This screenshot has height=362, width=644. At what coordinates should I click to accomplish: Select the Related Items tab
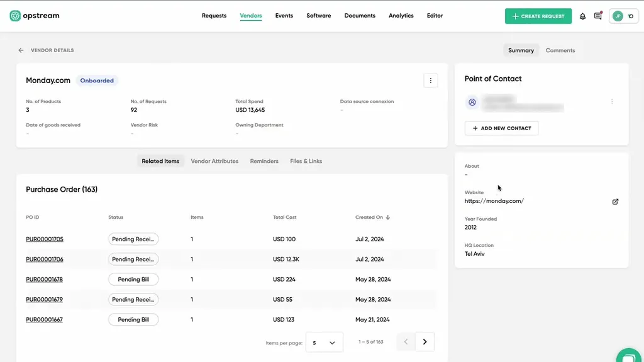160,161
